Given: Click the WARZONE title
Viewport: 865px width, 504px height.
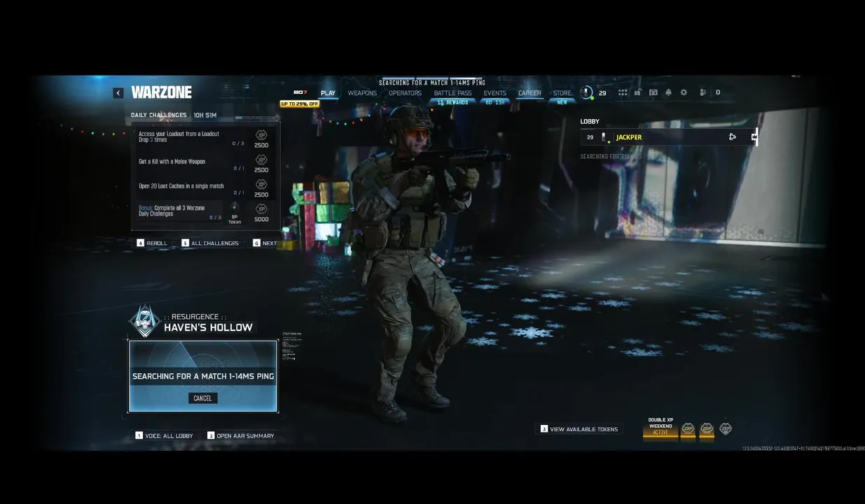Looking at the screenshot, I should click(x=161, y=92).
